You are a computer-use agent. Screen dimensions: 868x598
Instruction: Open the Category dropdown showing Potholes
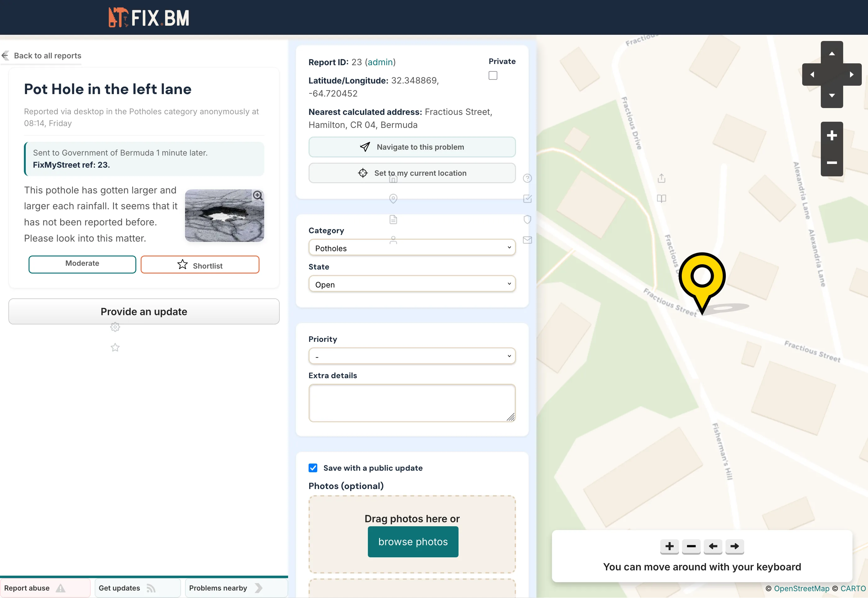[412, 248]
